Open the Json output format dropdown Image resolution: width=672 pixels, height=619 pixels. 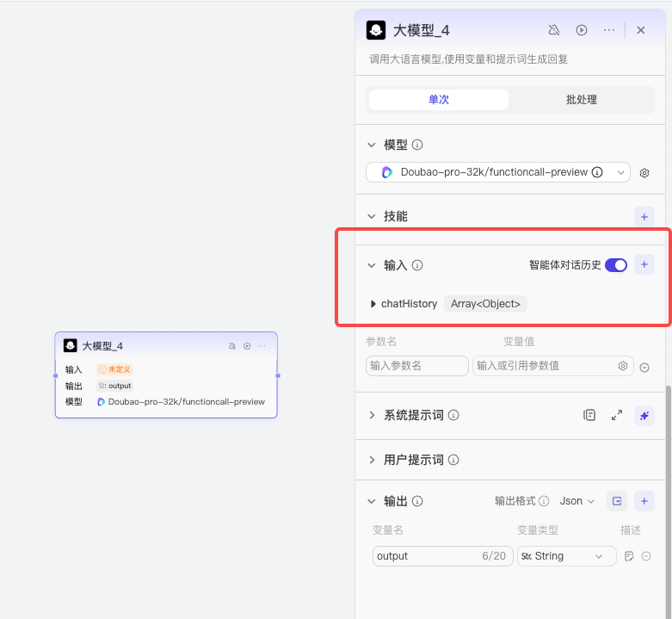point(576,501)
